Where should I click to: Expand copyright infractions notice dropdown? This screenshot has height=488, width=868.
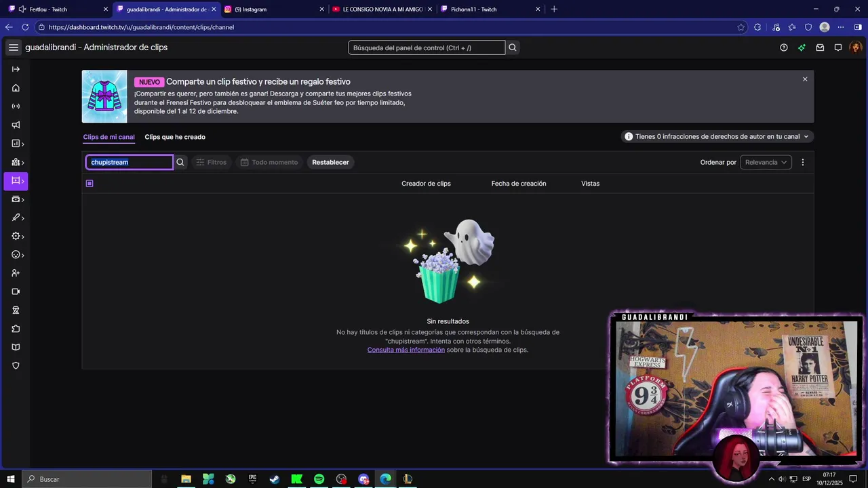point(717,136)
